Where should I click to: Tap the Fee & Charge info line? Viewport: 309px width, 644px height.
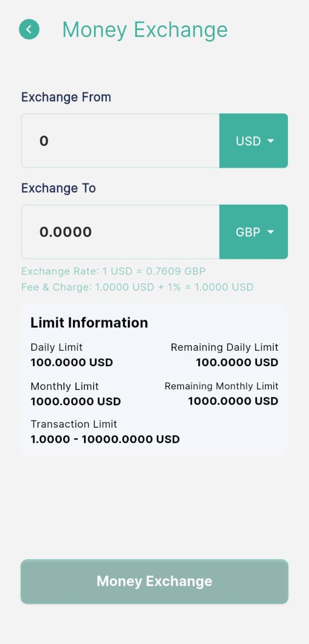137,287
